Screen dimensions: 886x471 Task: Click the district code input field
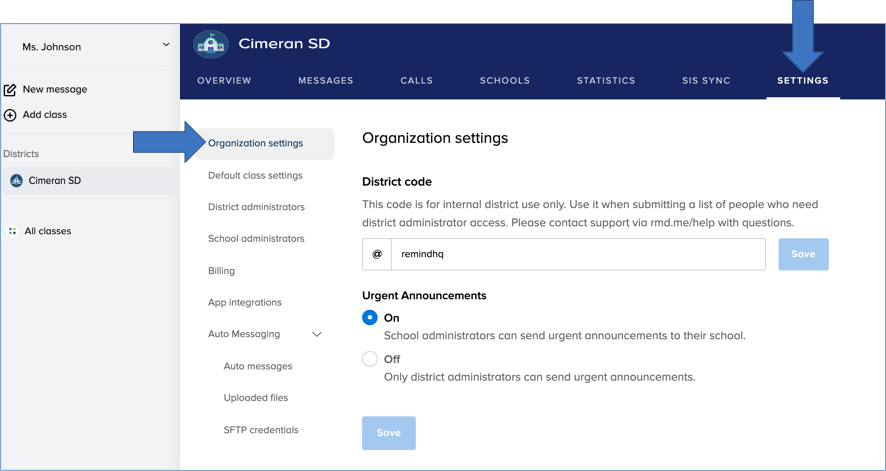[578, 254]
